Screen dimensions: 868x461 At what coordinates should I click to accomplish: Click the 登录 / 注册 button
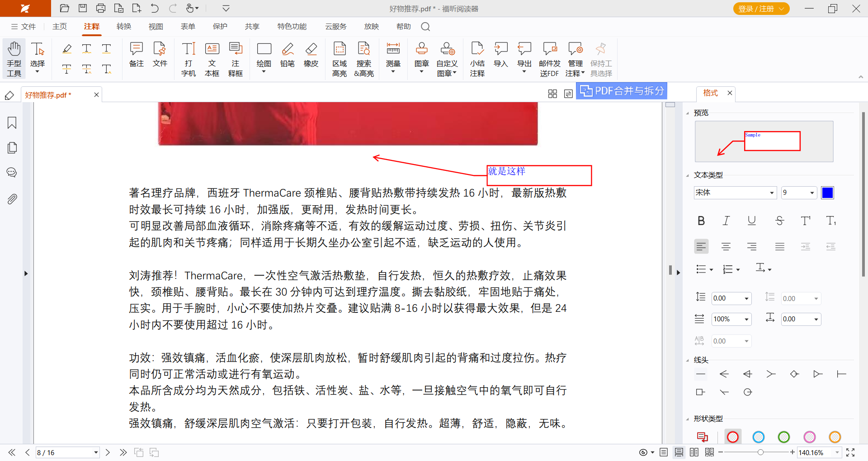tap(761, 9)
